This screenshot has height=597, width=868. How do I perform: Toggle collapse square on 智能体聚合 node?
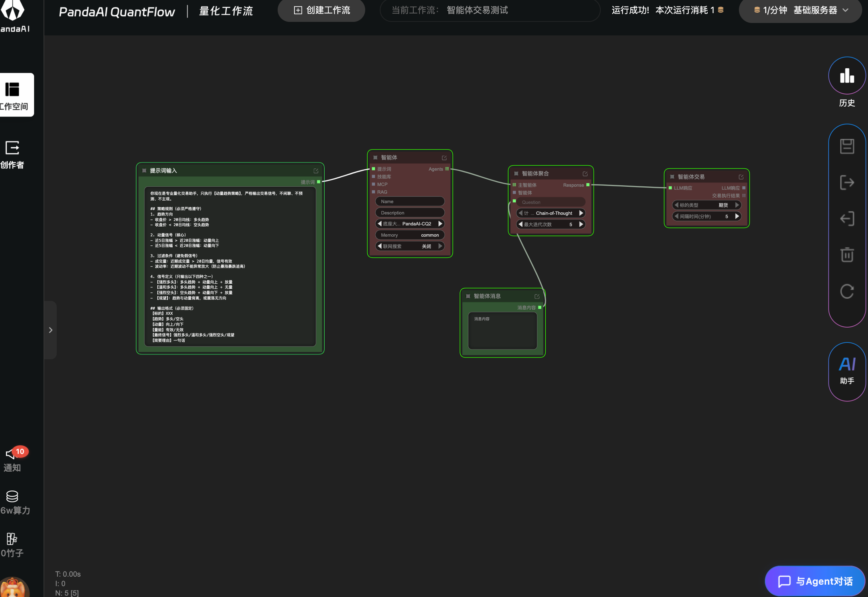(516, 174)
